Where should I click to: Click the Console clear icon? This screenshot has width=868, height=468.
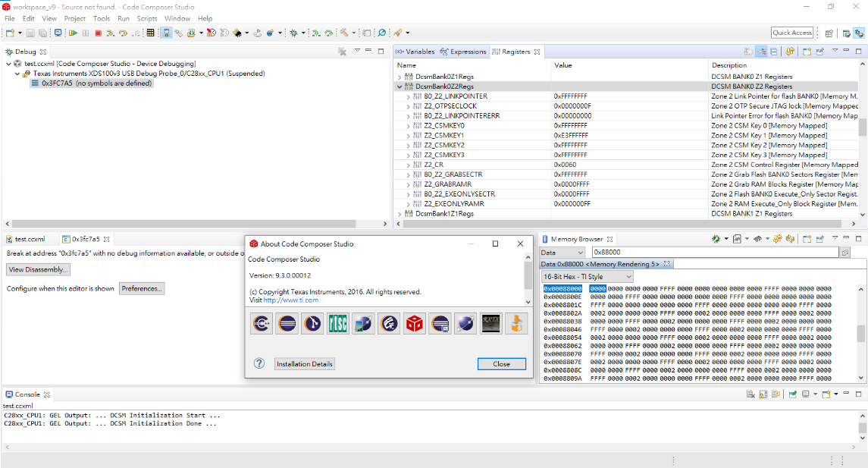coord(750,394)
